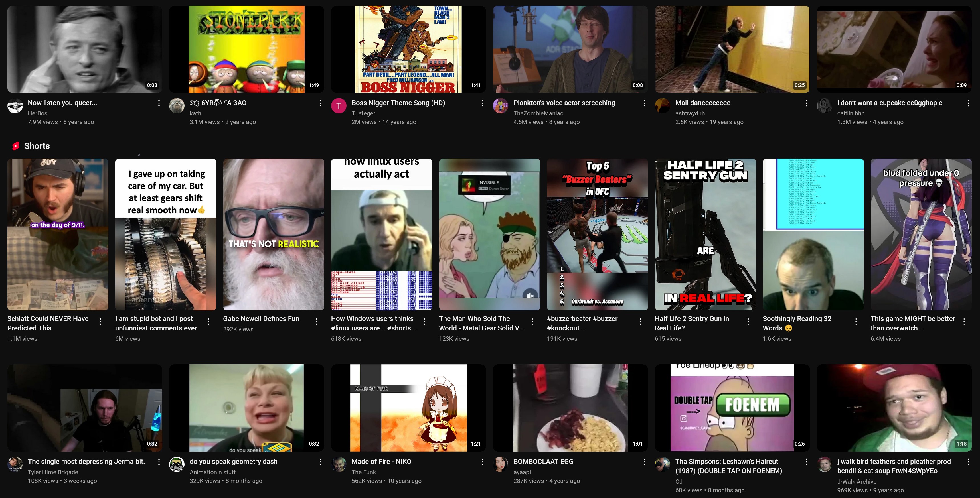The height and width of the screenshot is (498, 980).
Task: Open options for Made of Fire - NIKO
Action: tap(482, 462)
